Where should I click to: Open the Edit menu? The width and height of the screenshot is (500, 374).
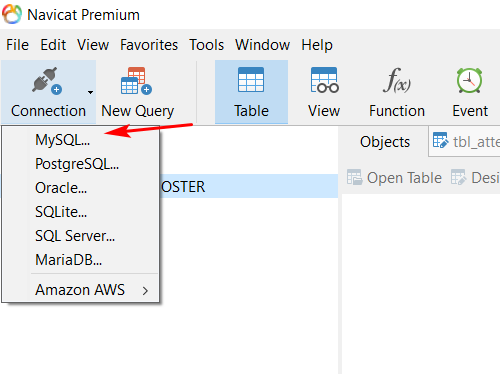[x=53, y=45]
